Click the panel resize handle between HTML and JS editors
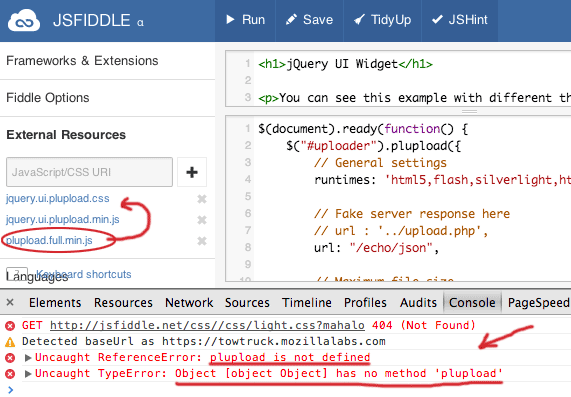 (x=469, y=111)
